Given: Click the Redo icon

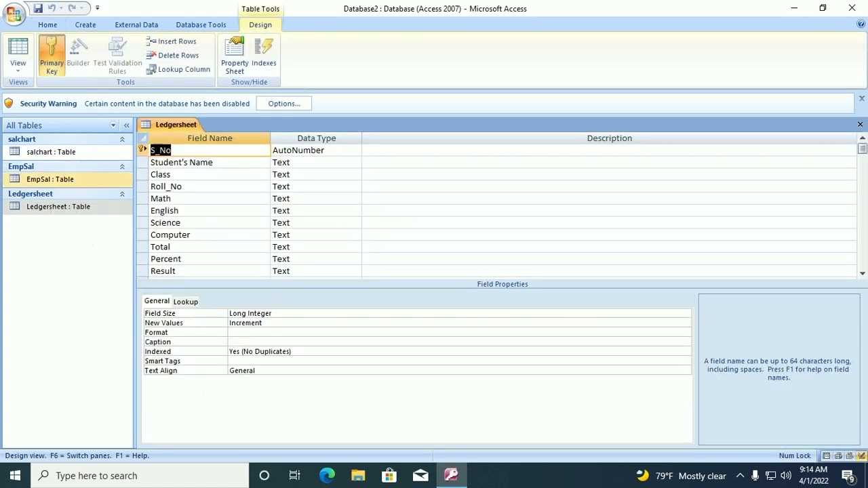Looking at the screenshot, I should click(x=72, y=8).
